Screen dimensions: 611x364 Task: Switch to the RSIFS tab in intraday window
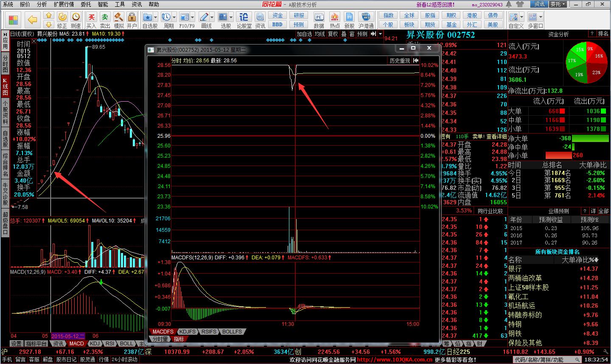[209, 332]
